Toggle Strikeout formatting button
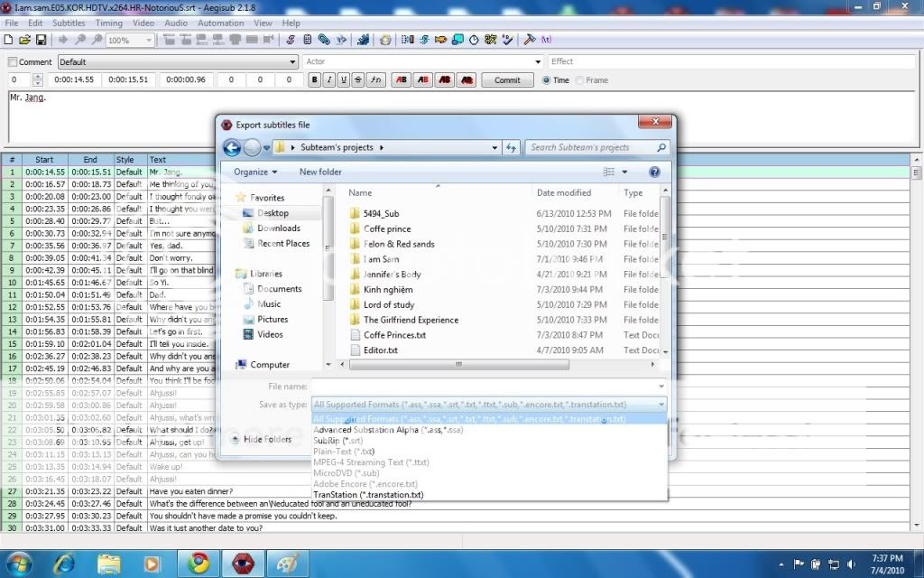 (x=357, y=79)
